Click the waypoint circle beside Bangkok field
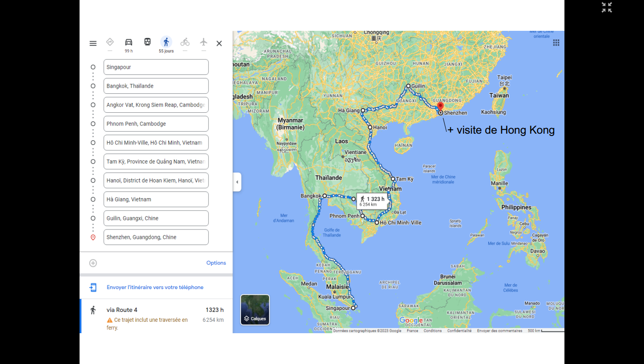This screenshot has height=364, width=644. coord(93,86)
